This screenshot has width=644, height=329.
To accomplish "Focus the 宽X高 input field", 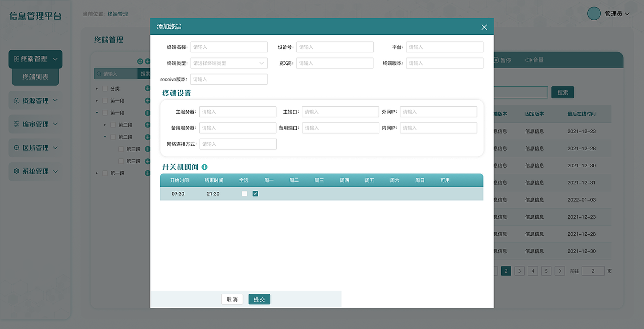I will [335, 63].
